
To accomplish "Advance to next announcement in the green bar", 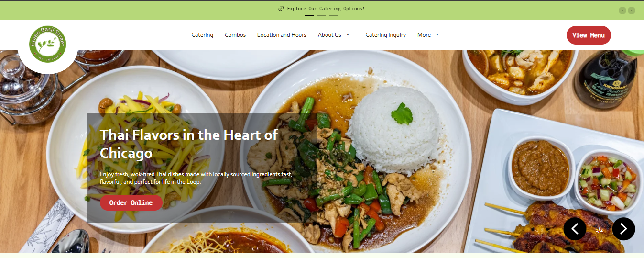I will click(x=632, y=11).
